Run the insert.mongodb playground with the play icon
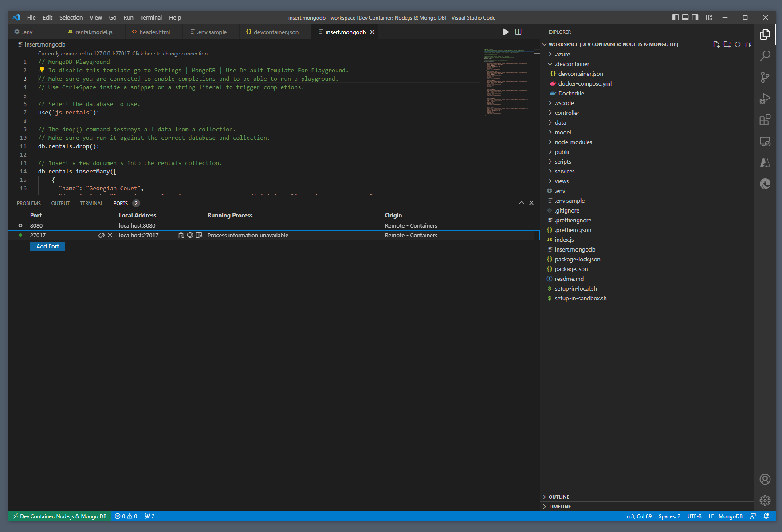Image resolution: width=782 pixels, height=532 pixels. [x=506, y=32]
